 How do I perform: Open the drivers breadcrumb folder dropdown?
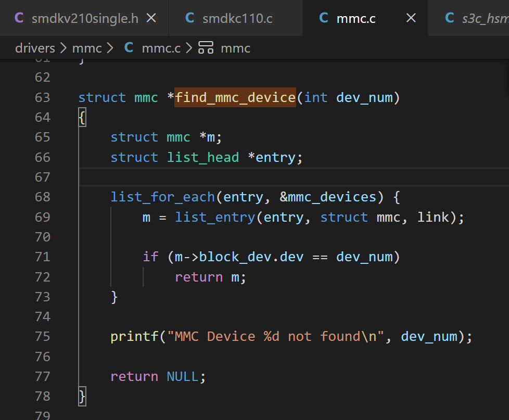(x=35, y=48)
